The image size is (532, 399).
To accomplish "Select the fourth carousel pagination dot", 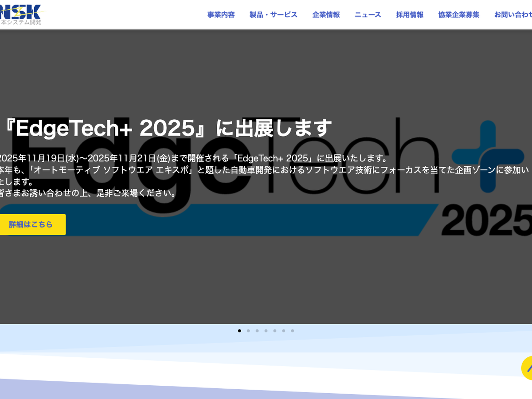I will point(266,331).
